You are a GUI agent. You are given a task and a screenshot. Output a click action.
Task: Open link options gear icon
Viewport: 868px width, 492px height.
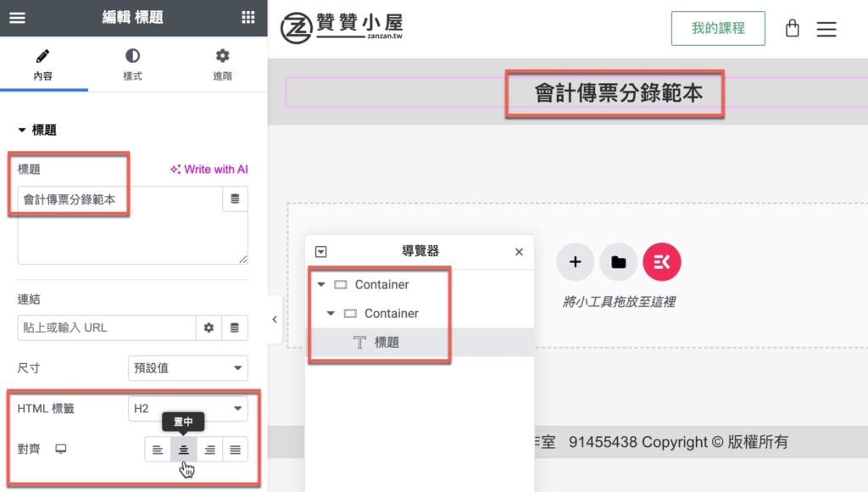209,327
